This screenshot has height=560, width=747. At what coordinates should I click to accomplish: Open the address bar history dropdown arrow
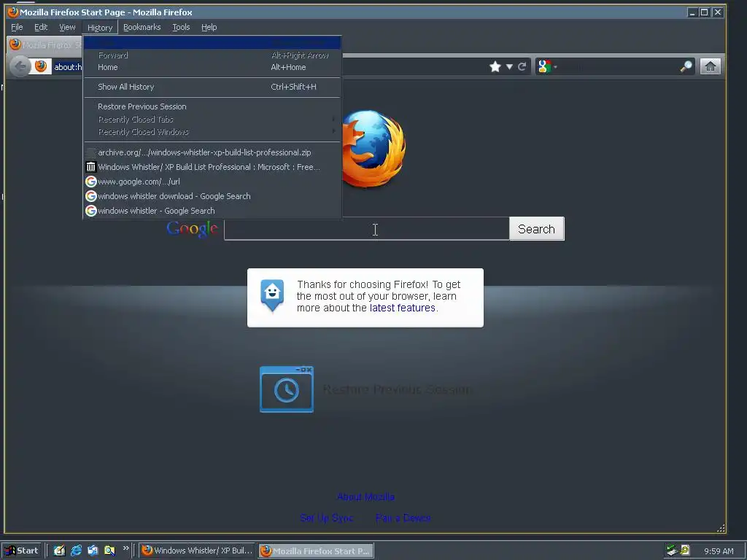(509, 66)
